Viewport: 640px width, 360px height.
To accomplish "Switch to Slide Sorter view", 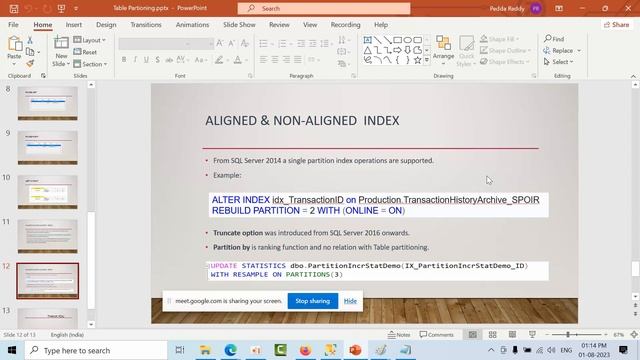I will click(493, 335).
